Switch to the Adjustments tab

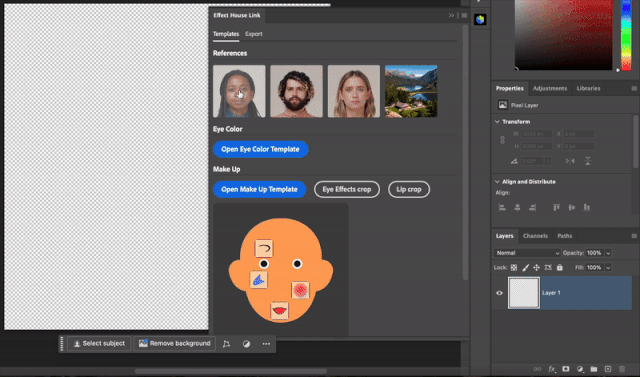click(x=550, y=89)
